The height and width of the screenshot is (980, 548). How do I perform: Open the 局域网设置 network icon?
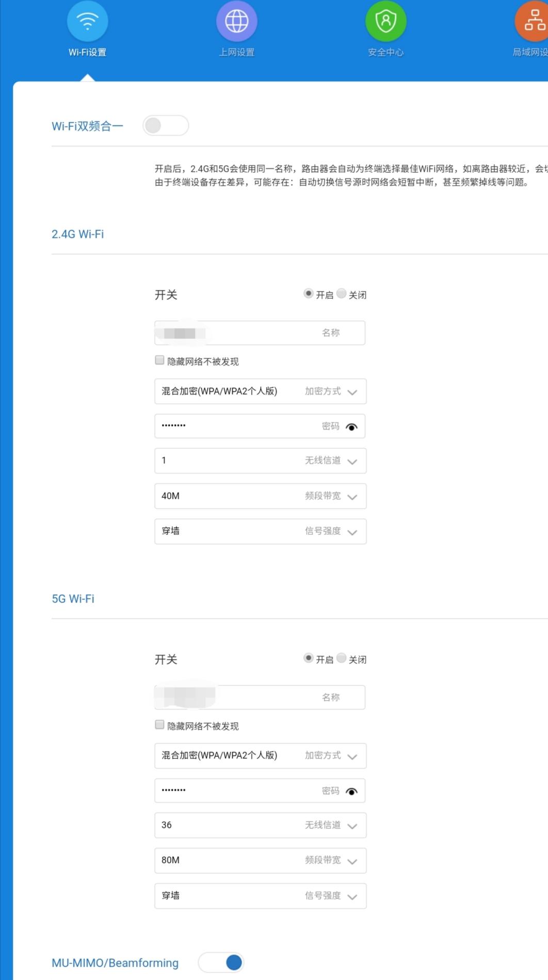(534, 21)
